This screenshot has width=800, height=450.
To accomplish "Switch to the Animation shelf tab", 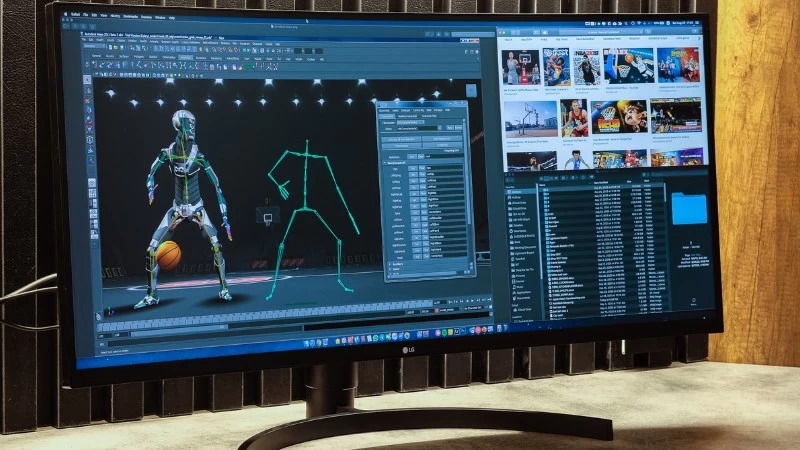I will tap(185, 55).
